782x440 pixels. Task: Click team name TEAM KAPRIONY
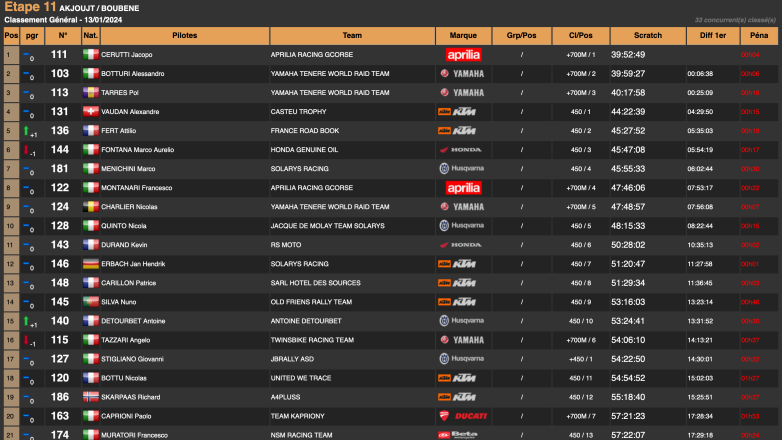[297, 416]
